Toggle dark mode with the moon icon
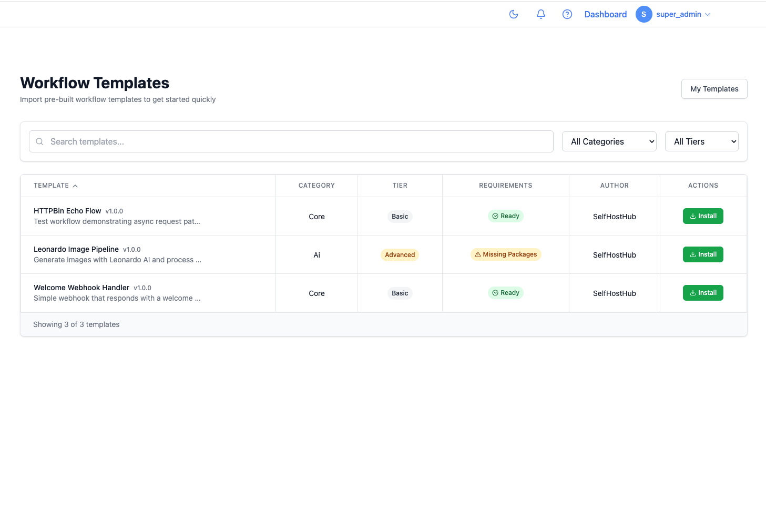766x532 pixels. [x=514, y=14]
